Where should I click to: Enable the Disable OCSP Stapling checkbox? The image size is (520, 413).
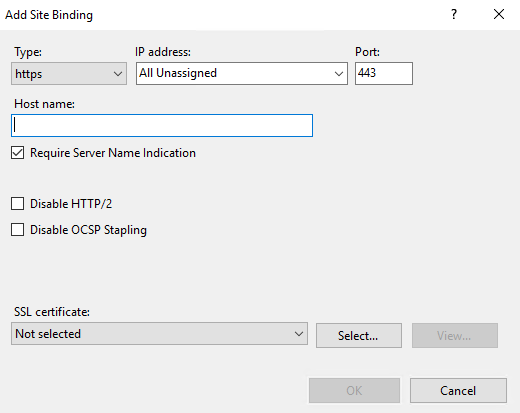click(x=17, y=230)
